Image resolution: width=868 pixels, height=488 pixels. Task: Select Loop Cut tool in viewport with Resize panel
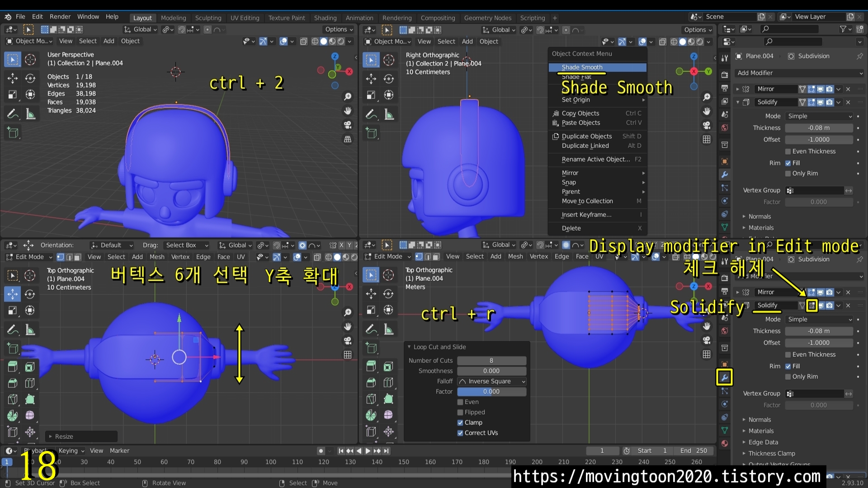pos(30,383)
